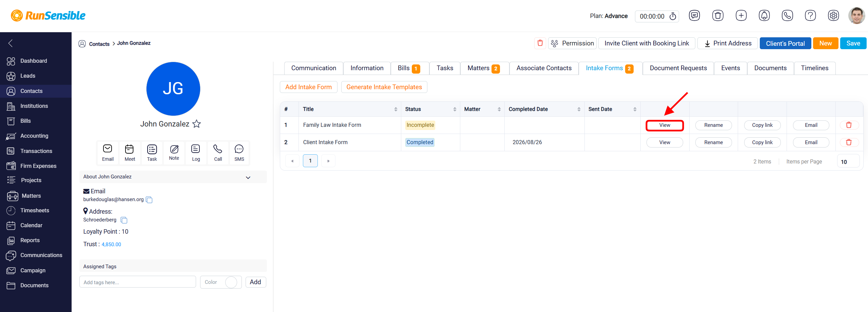The height and width of the screenshot is (312, 868).
Task: Open the trust balance 4,850.00 link
Action: (111, 245)
